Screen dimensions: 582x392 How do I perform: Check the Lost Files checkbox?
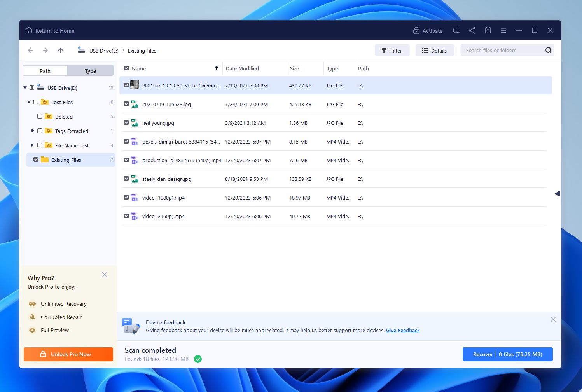point(36,102)
